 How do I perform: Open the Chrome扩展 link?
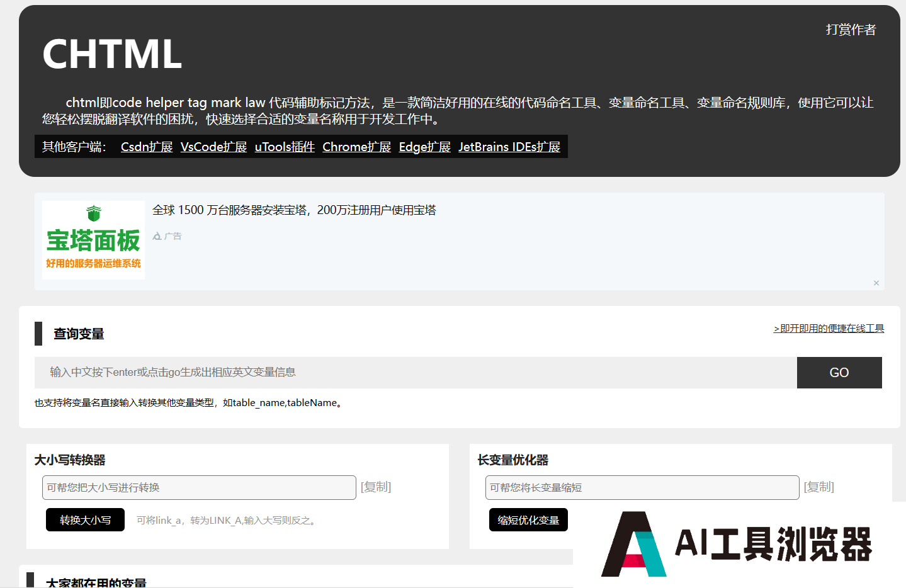click(357, 147)
